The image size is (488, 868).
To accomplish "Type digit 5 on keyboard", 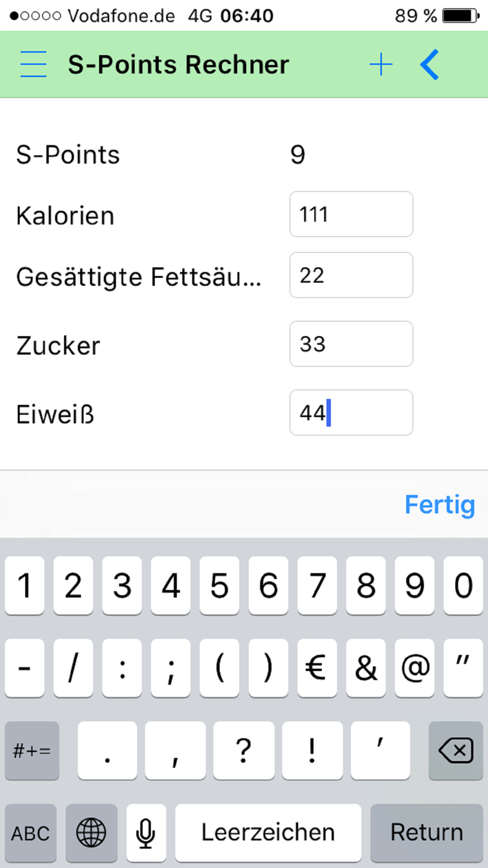I will click(219, 585).
